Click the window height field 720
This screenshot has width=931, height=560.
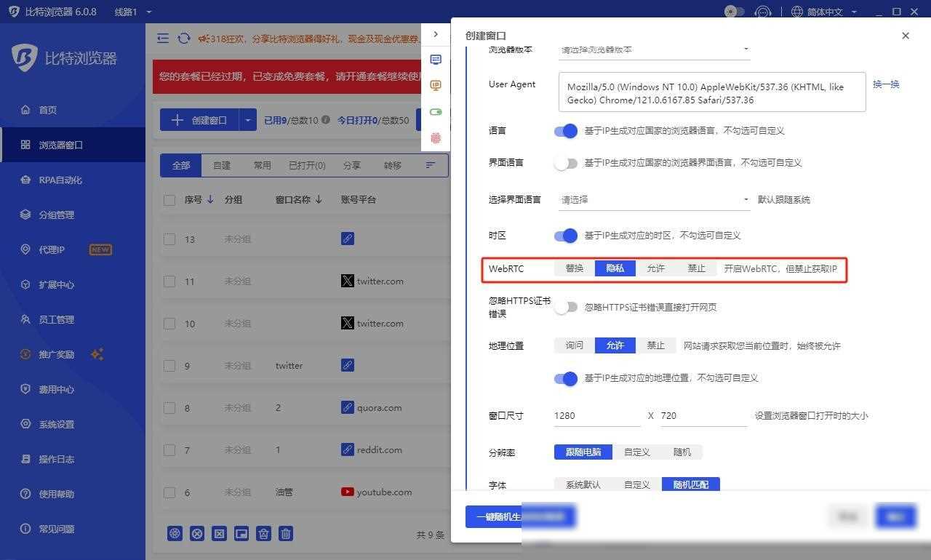click(704, 416)
